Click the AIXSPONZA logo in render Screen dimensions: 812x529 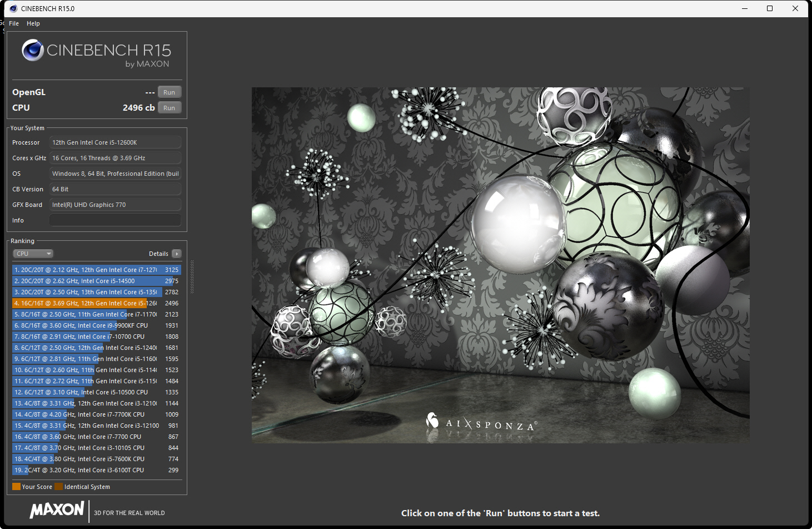(x=481, y=423)
